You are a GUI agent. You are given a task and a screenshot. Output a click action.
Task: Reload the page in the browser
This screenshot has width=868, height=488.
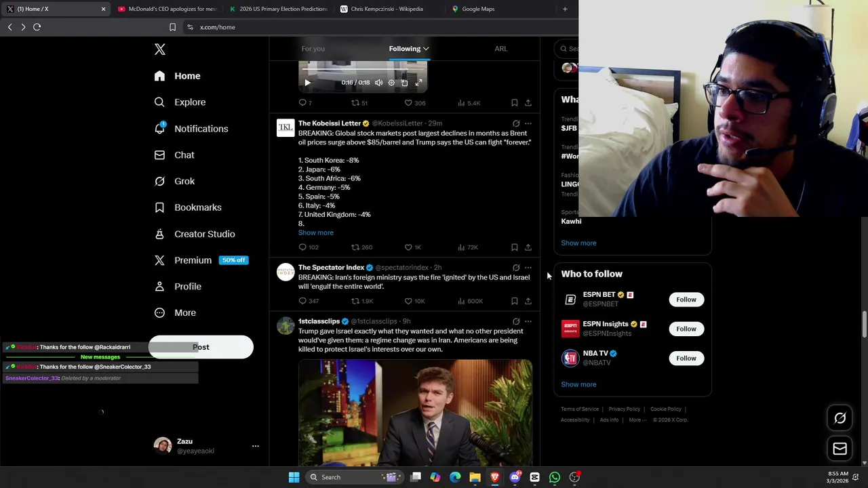click(37, 27)
